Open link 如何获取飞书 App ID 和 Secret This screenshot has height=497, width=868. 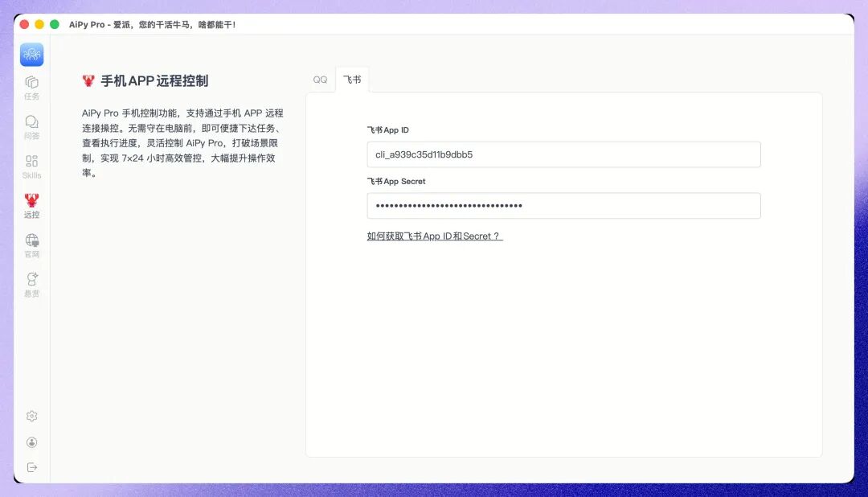click(435, 236)
